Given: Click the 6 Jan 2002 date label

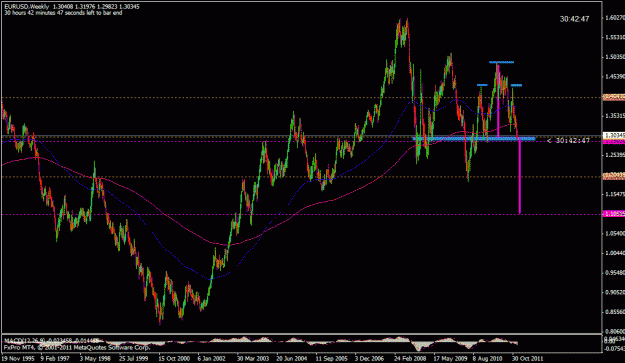Looking at the screenshot, I should tap(211, 358).
